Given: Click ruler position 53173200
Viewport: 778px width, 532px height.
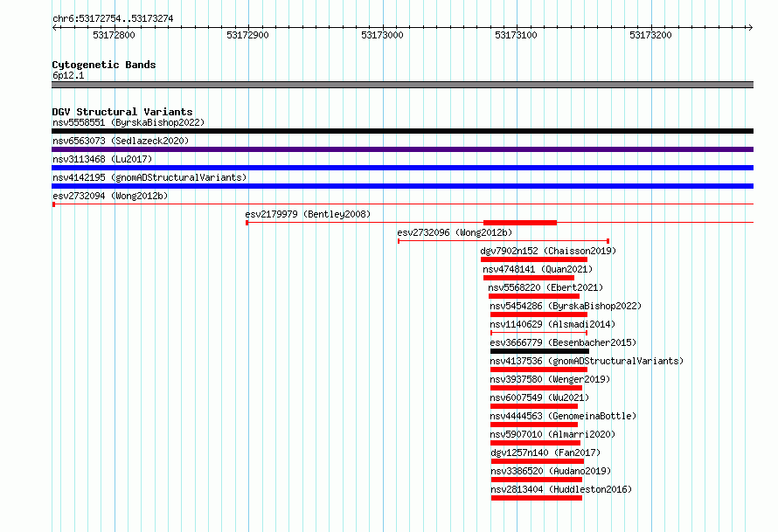Looking at the screenshot, I should (x=650, y=35).
